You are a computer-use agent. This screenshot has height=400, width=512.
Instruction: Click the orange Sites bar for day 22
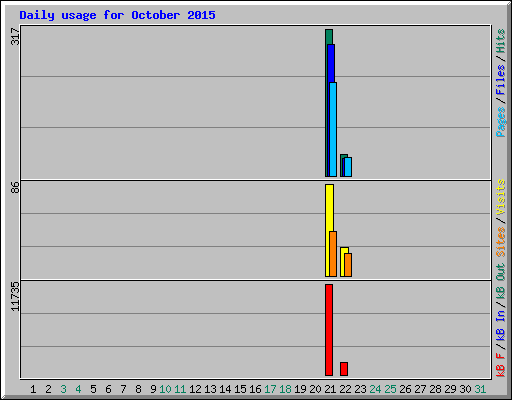[x=348, y=265]
